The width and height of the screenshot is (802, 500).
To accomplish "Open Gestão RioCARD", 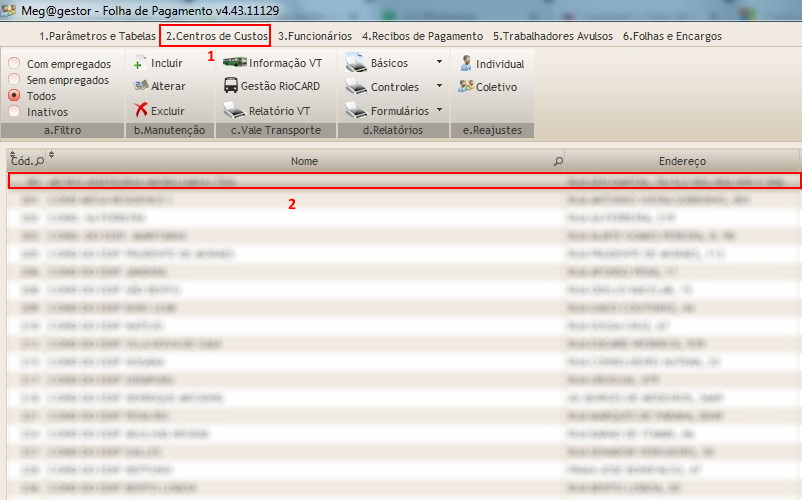I will pos(230,86).
